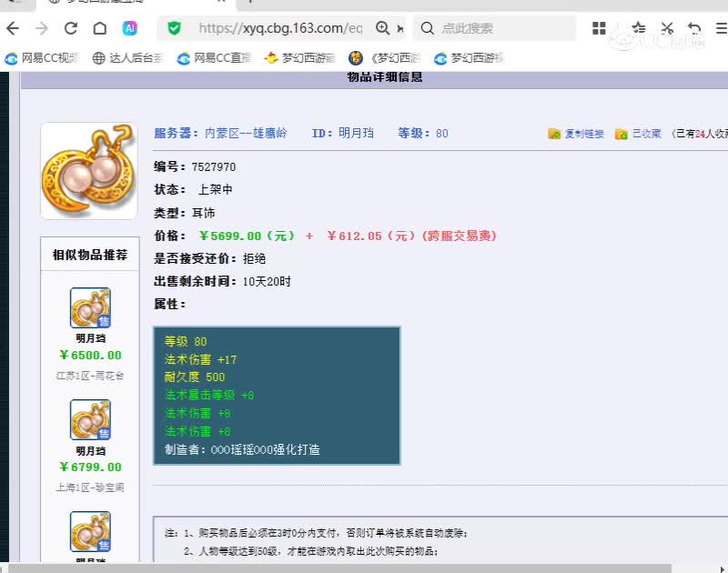This screenshot has height=573, width=728.
Task: Click the 复制链接 copy link button
Action: coord(576,134)
